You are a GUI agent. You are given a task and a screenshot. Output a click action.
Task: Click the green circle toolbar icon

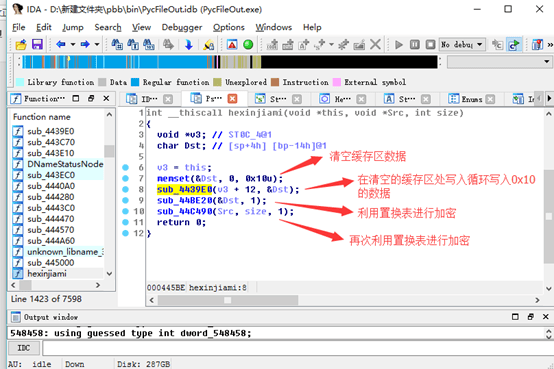(x=248, y=45)
